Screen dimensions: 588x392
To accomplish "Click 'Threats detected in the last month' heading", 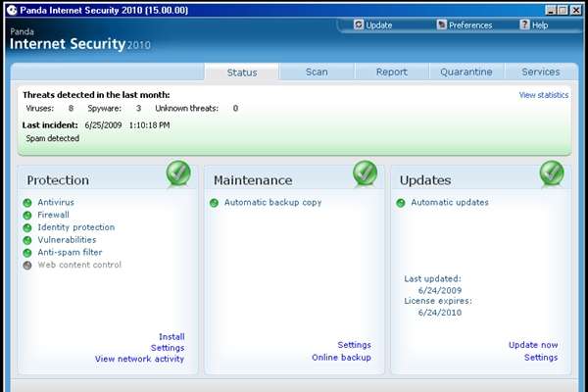I will click(x=96, y=95).
